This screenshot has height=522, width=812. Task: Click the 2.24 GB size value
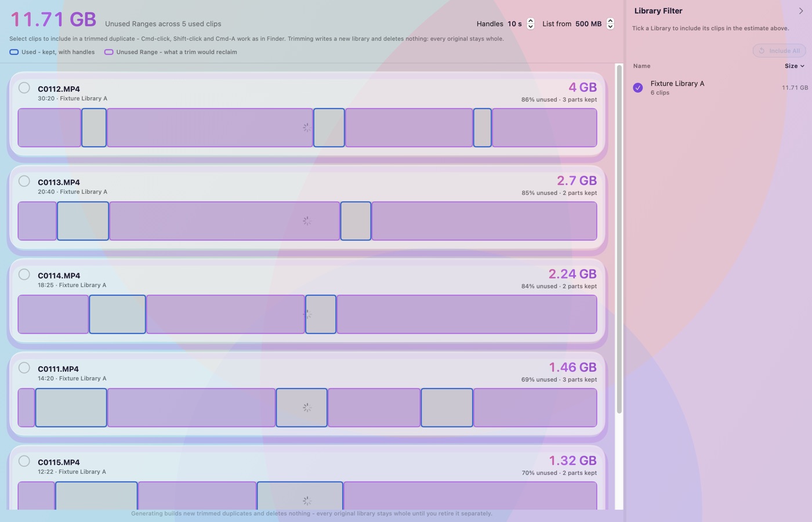(x=572, y=274)
